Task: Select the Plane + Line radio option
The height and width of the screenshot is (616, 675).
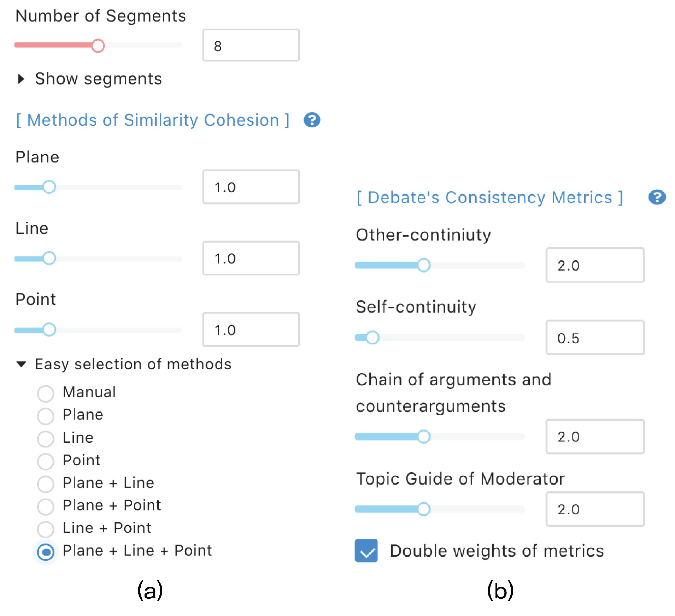Action: (x=46, y=484)
